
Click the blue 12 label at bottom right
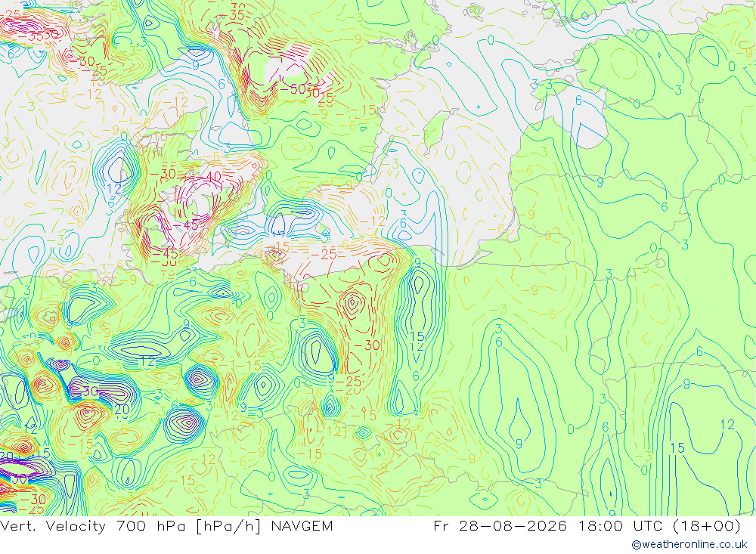pyautogui.click(x=727, y=425)
